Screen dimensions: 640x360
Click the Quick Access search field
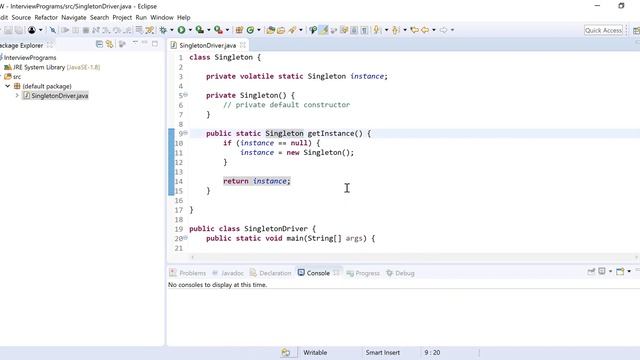[x=603, y=30]
